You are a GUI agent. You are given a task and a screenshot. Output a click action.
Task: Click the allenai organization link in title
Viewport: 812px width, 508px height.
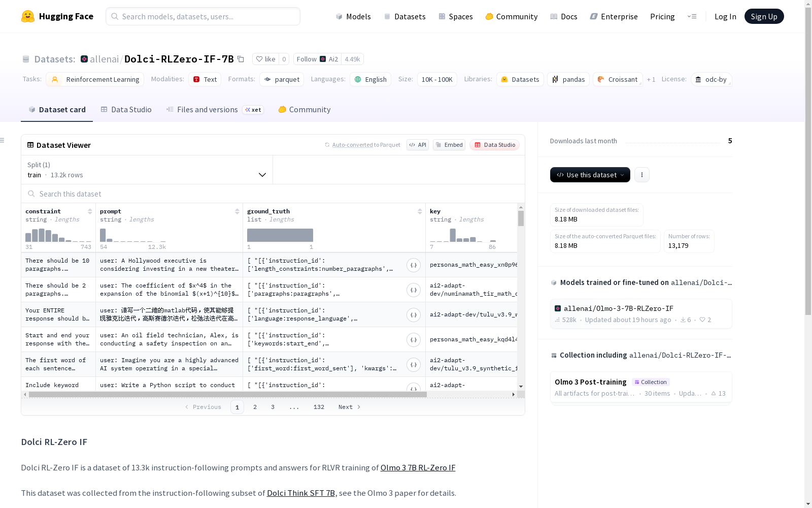(x=104, y=59)
